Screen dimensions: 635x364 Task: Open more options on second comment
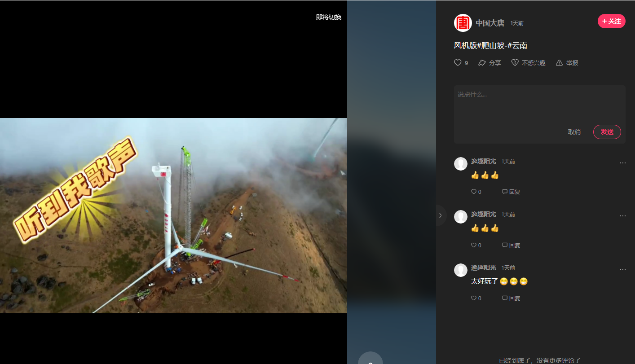point(622,216)
